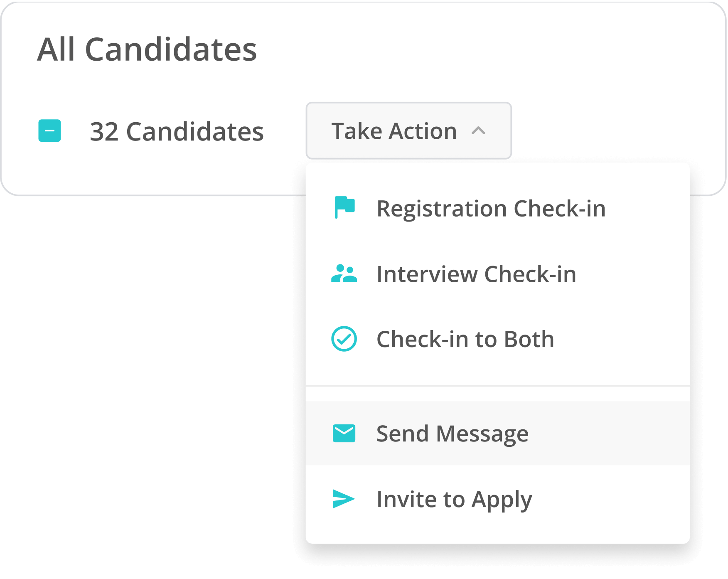
Task: Select the Interview Check-in option
Action: (x=476, y=274)
